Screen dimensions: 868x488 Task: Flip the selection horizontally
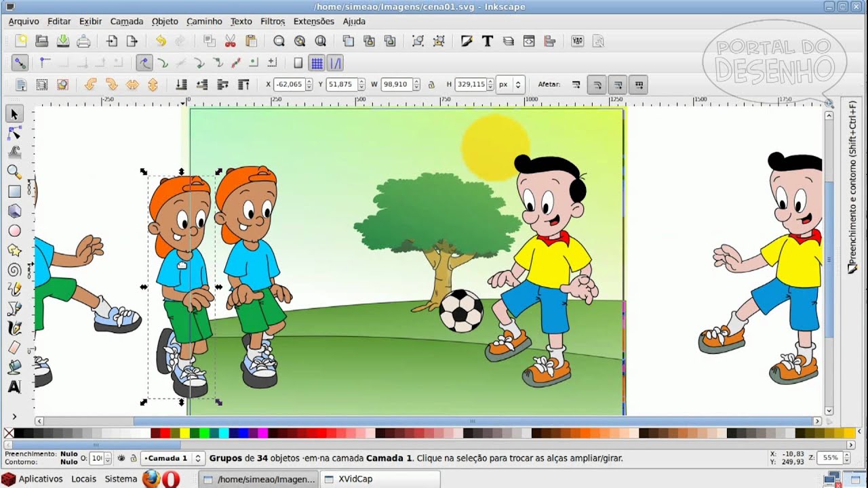point(133,84)
